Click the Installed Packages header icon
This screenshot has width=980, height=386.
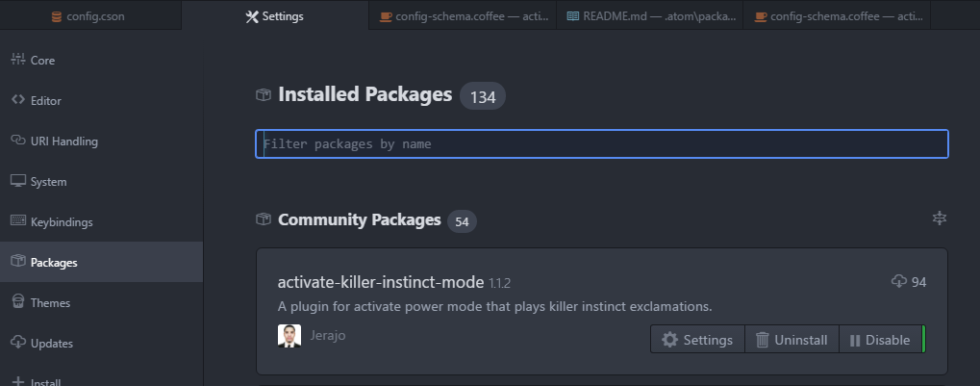tap(264, 94)
